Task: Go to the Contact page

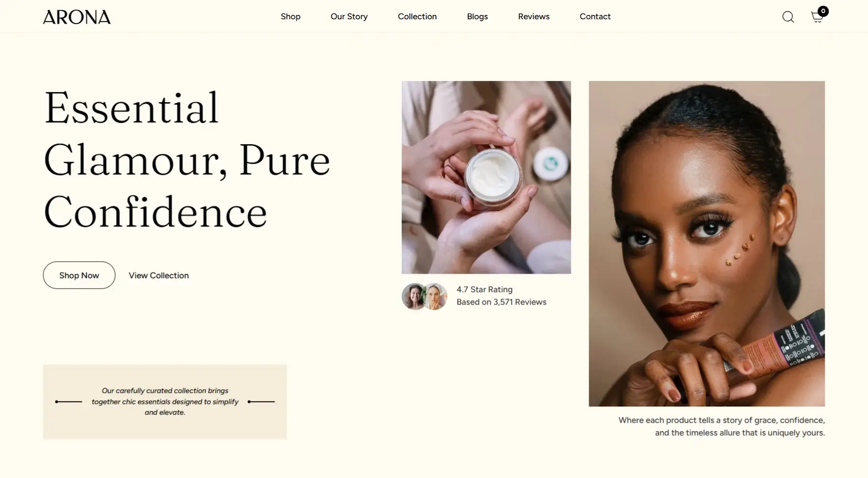Action: coord(595,16)
